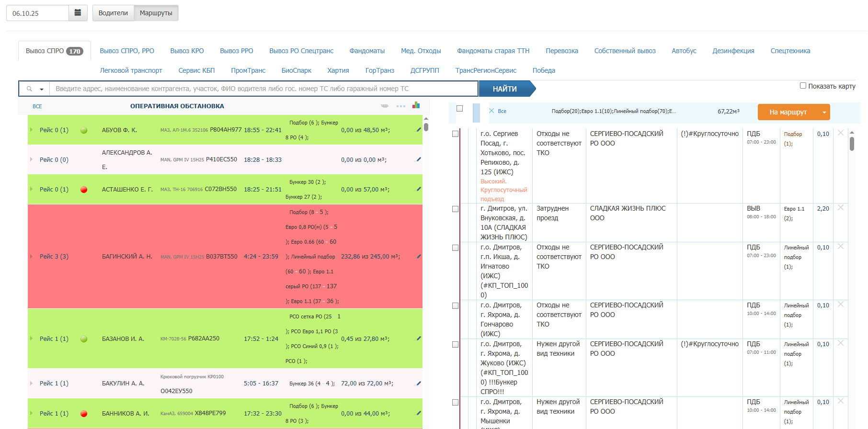This screenshot has width=868, height=429.
Task: Open the На маршрут dropdown arrow
Action: pyautogui.click(x=824, y=113)
